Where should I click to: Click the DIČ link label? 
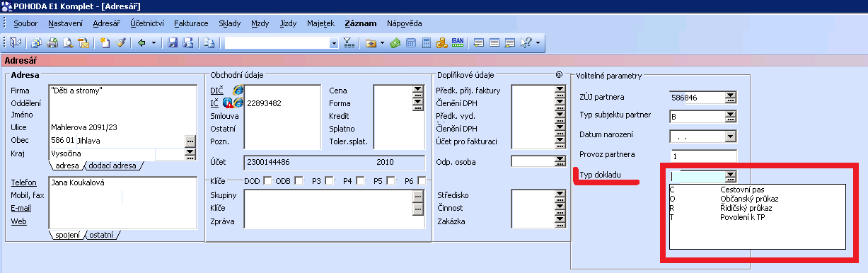pyautogui.click(x=216, y=91)
